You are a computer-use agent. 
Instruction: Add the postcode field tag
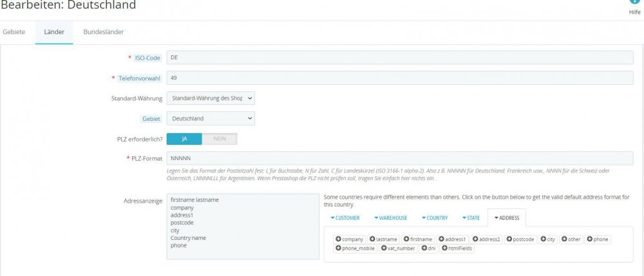tap(520, 239)
